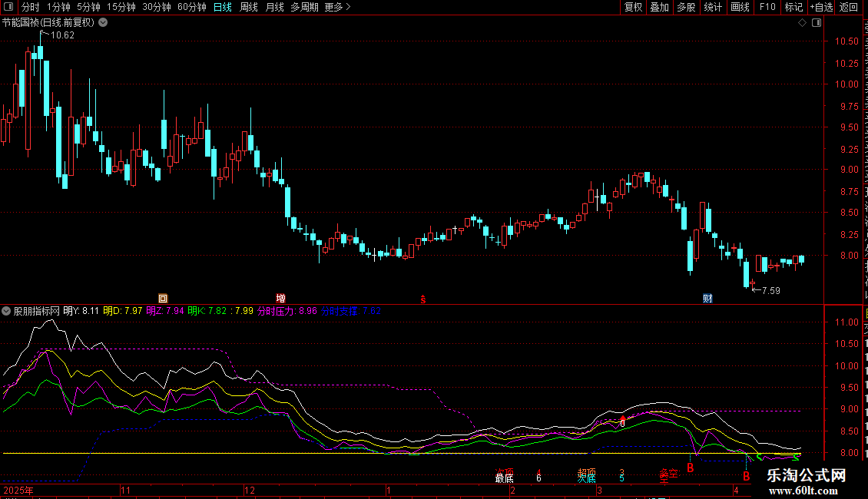Screen dimensions: 868x499
Task: Select the 日线 daily chart tab
Action: click(x=223, y=7)
